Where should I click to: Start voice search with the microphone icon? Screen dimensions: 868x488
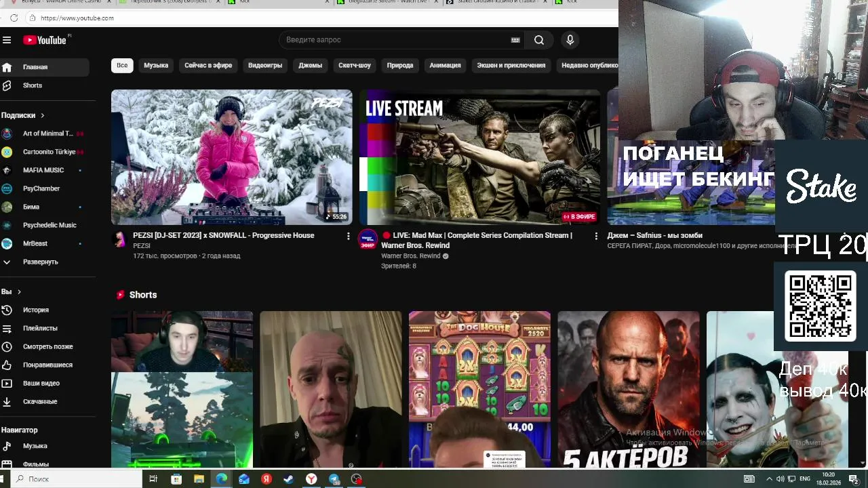click(x=570, y=40)
